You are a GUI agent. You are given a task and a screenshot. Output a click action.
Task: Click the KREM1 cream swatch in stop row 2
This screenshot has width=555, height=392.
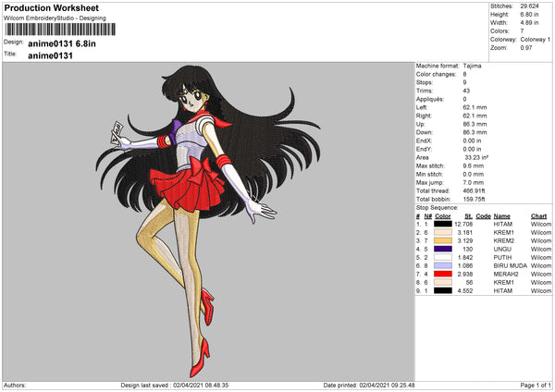coord(443,232)
